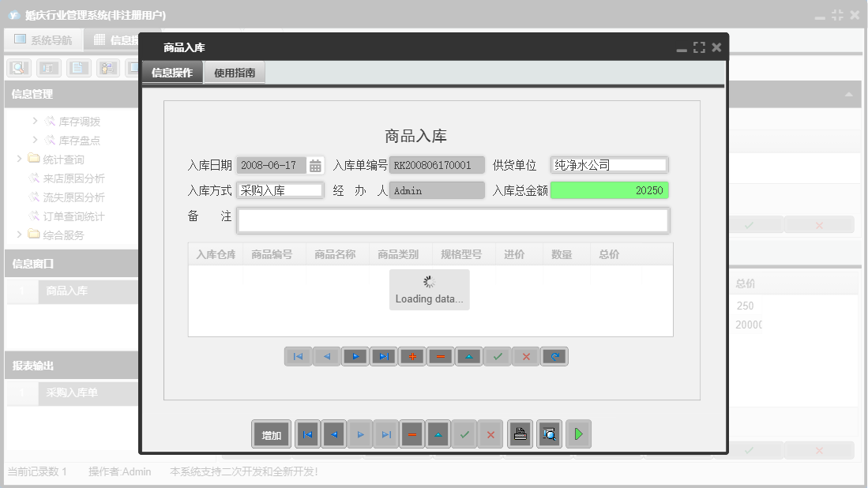
Task: Open print preview from the bottom toolbar
Action: tap(549, 434)
